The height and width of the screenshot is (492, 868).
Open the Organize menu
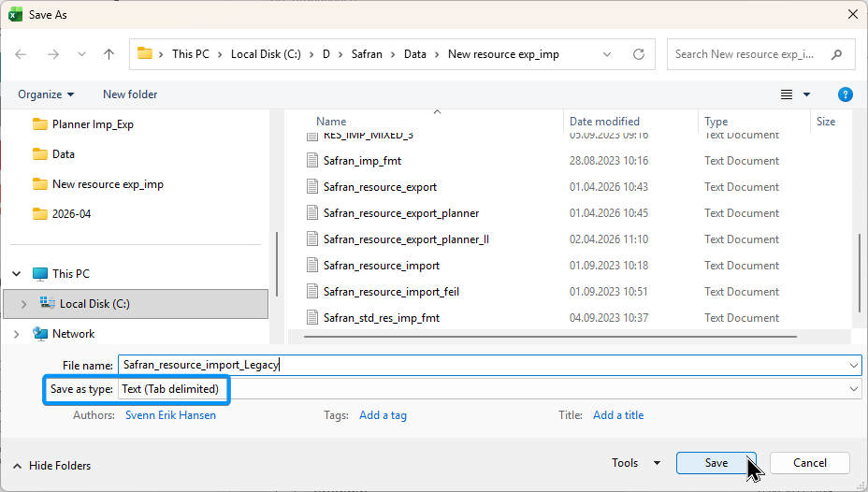(46, 94)
